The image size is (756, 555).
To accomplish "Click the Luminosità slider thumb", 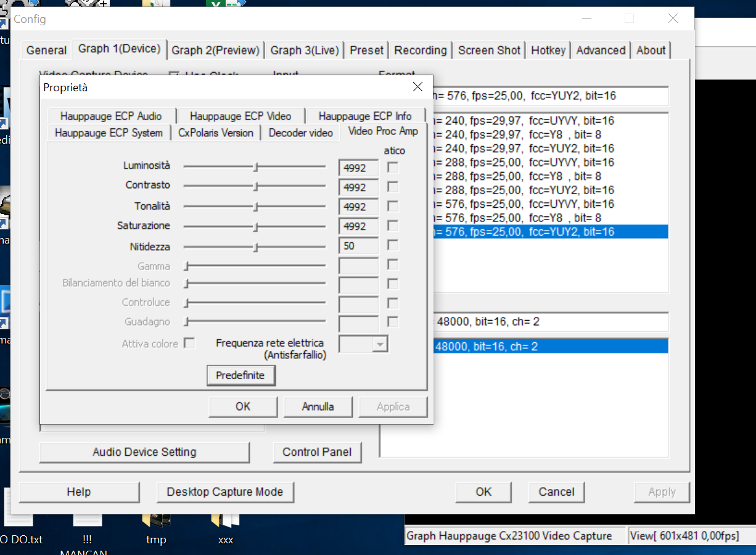I will 256,166.
